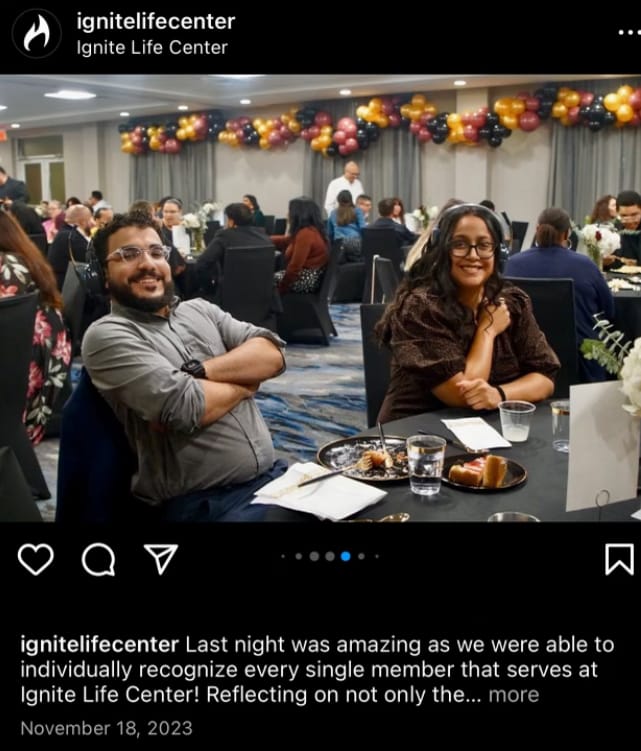Jump to the dot right of blue dot
641x751 pixels.
pyautogui.click(x=361, y=556)
